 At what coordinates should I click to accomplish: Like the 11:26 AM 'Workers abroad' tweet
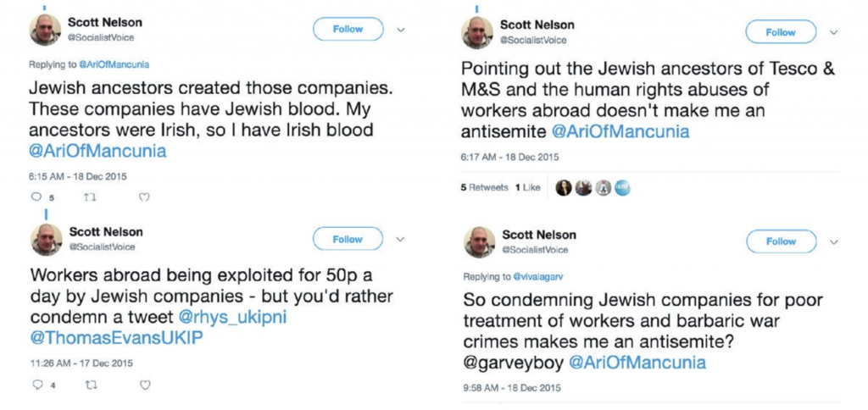(145, 385)
